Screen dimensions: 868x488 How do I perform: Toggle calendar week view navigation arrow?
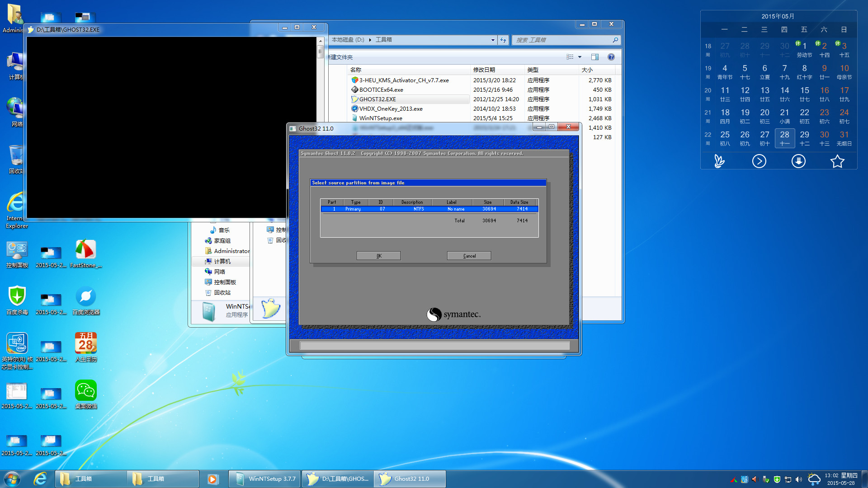(x=759, y=161)
